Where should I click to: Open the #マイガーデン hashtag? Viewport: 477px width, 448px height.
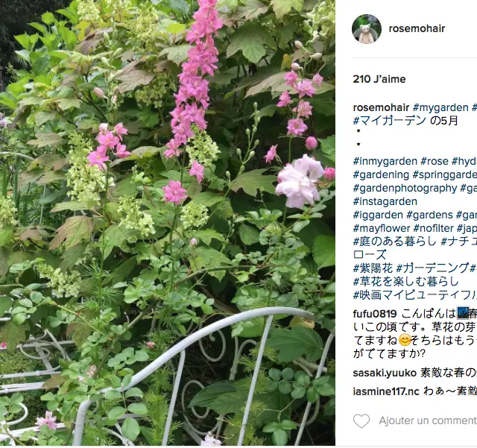[x=389, y=121]
